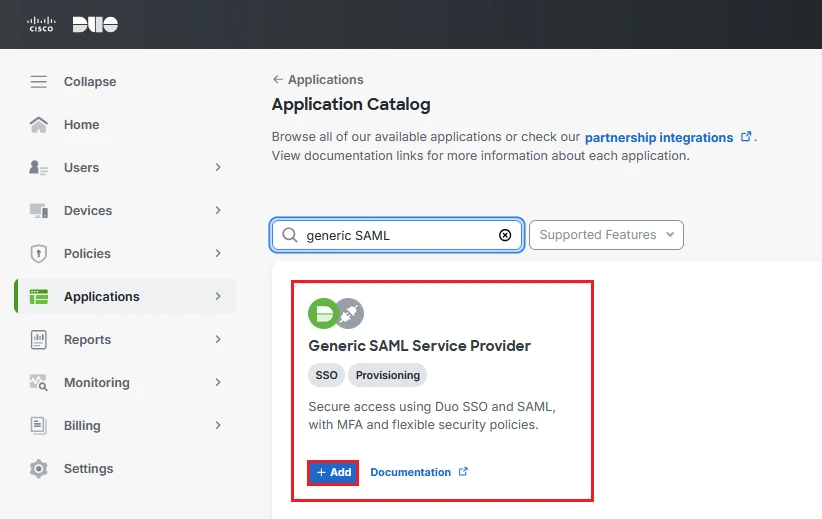Click the Cisco logo in header

pyautogui.click(x=41, y=24)
